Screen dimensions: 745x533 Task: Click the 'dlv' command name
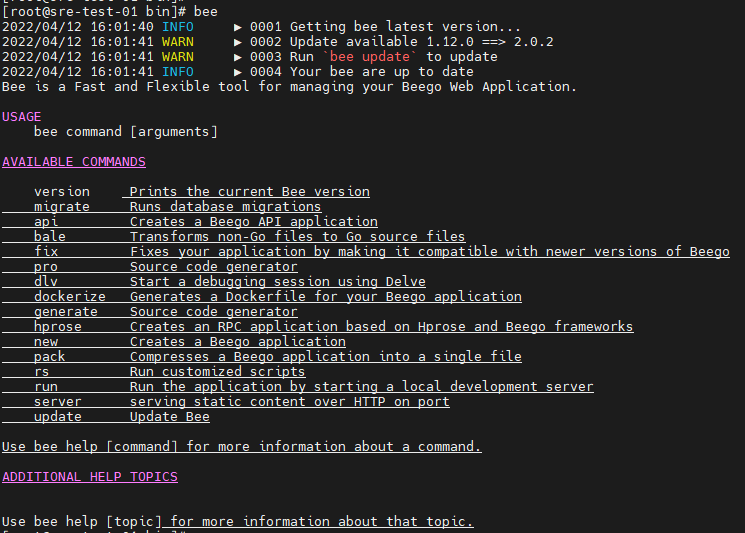pos(46,281)
